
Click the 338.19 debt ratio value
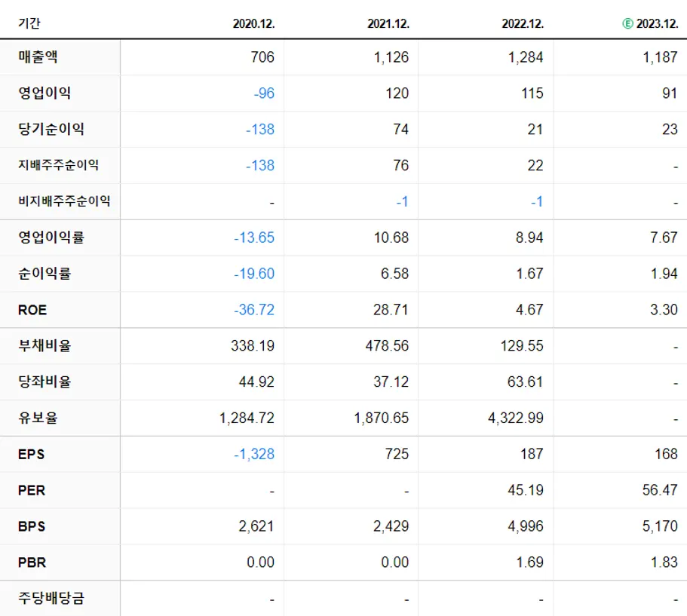click(x=253, y=345)
